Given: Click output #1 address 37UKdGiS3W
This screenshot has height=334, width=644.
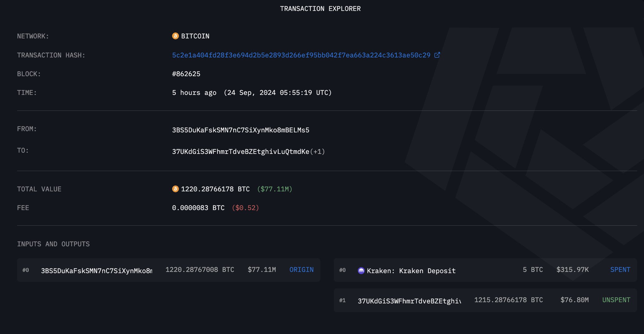Looking at the screenshot, I should tap(409, 301).
